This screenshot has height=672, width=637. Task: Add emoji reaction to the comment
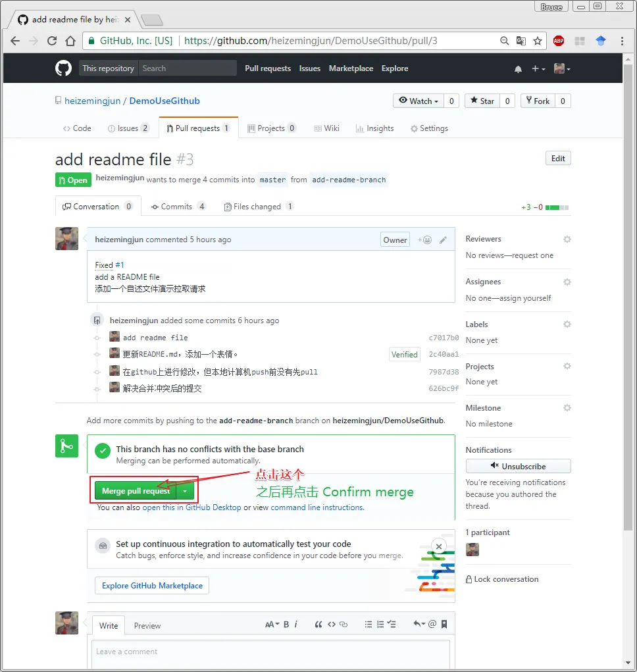coord(424,240)
